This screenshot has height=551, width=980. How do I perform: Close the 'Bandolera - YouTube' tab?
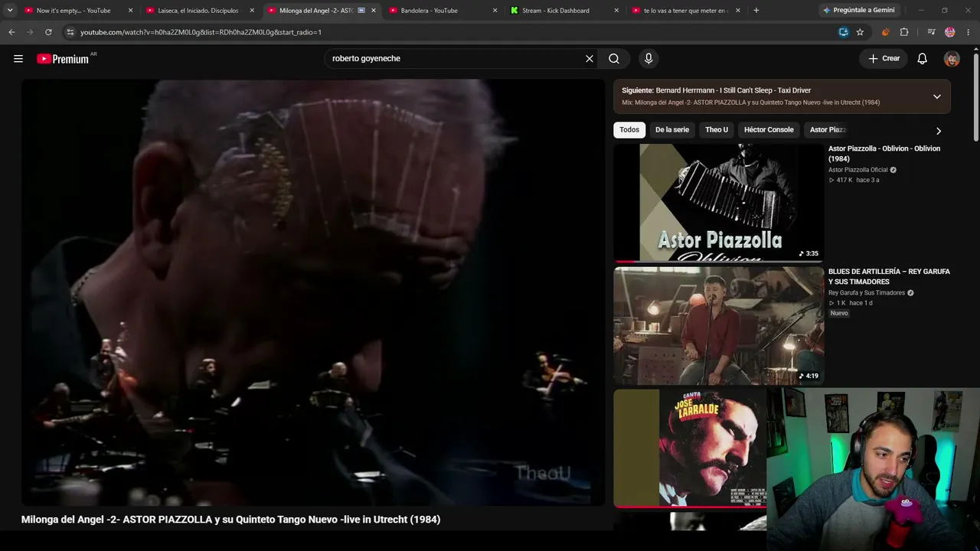[x=495, y=11]
